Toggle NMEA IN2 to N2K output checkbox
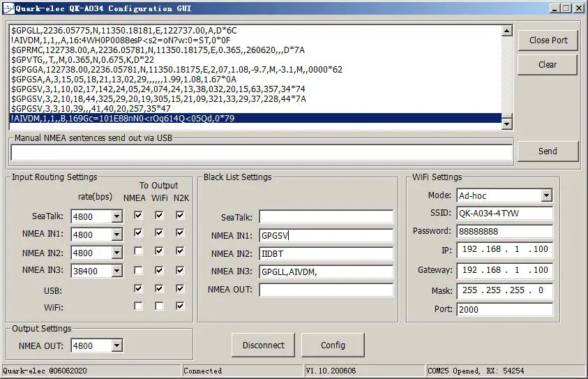 pos(180,251)
